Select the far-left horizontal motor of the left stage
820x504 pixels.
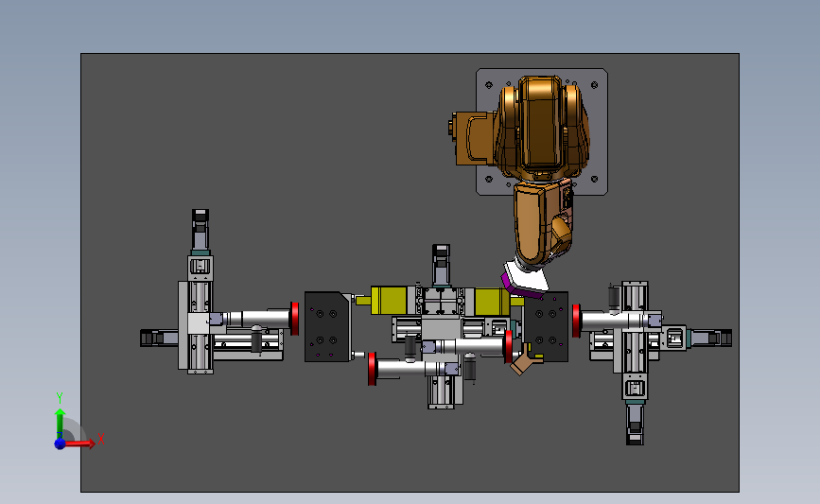160,339
